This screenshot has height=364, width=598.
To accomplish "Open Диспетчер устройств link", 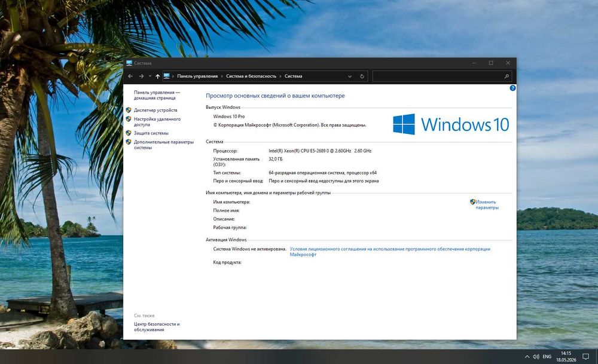I will tap(155, 110).
